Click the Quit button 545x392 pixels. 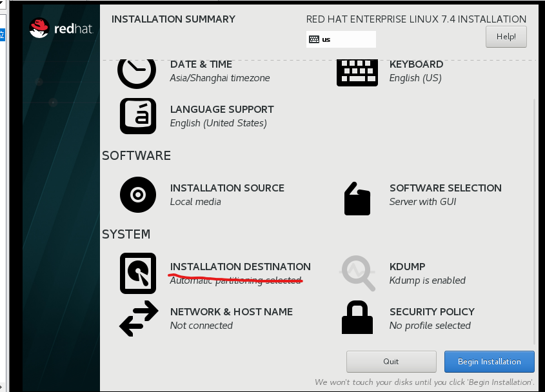tap(391, 362)
